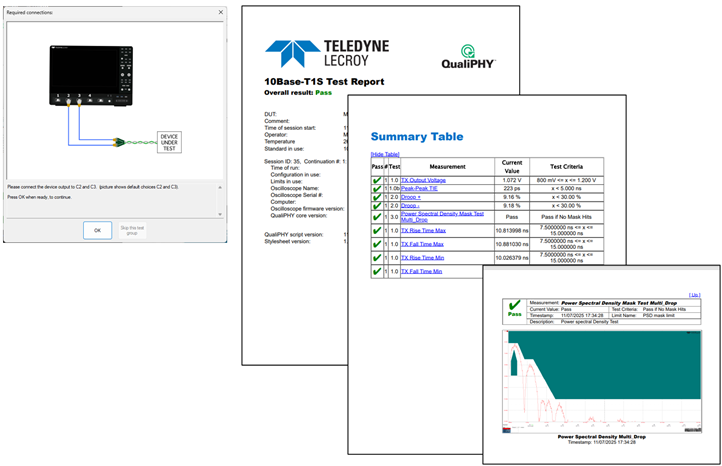Viewport: 722px width, 466px height.
Task: Open the 'TX Rise Time Min' measurement link
Action: (x=422, y=258)
